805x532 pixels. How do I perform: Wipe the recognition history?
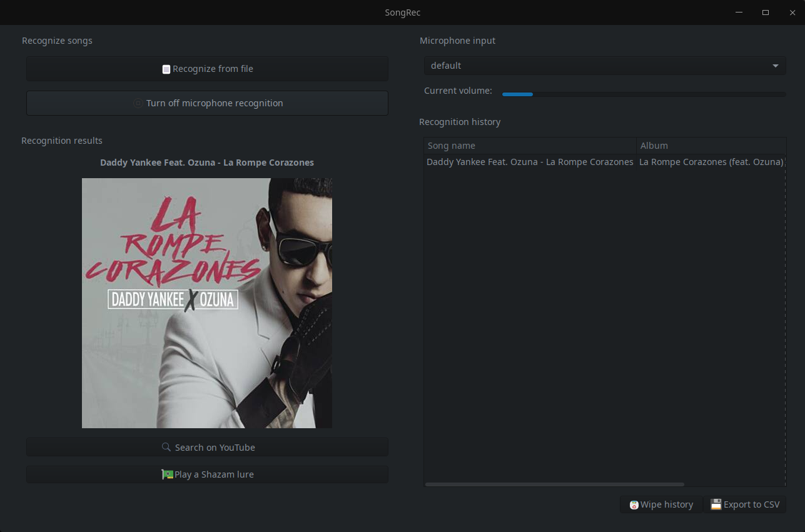(661, 504)
